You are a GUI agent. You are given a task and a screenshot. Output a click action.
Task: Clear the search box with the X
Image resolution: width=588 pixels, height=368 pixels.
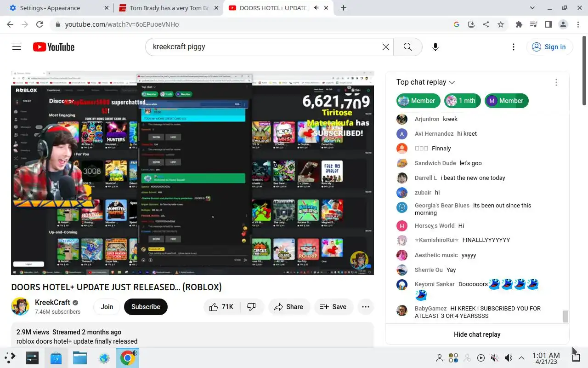coord(385,47)
